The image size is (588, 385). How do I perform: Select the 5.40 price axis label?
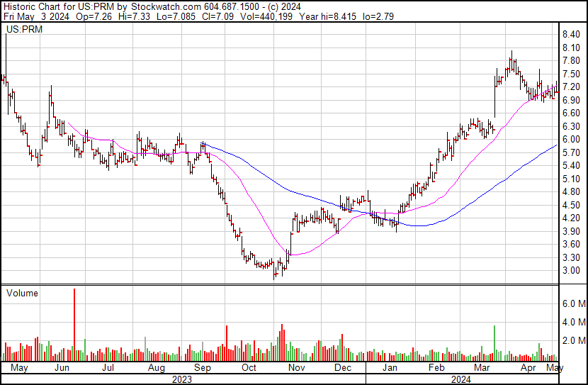[571, 165]
